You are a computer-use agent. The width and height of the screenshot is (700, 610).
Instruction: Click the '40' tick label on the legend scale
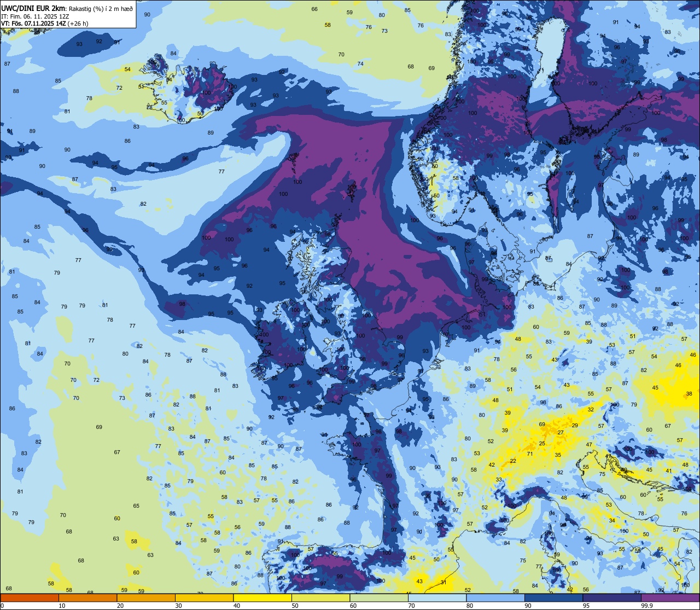coord(237,606)
